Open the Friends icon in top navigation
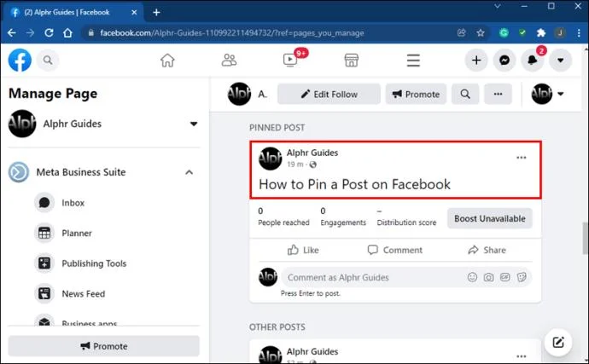The width and height of the screenshot is (589, 364). [229, 60]
